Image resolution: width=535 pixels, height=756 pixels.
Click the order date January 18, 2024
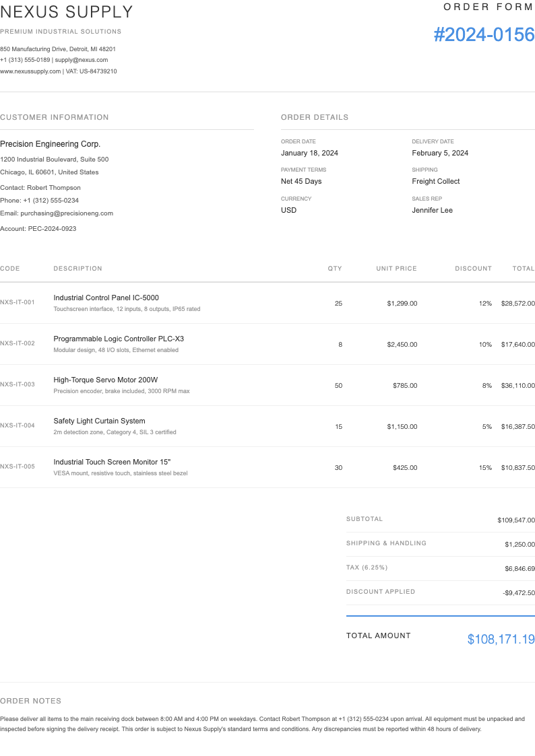coord(309,153)
